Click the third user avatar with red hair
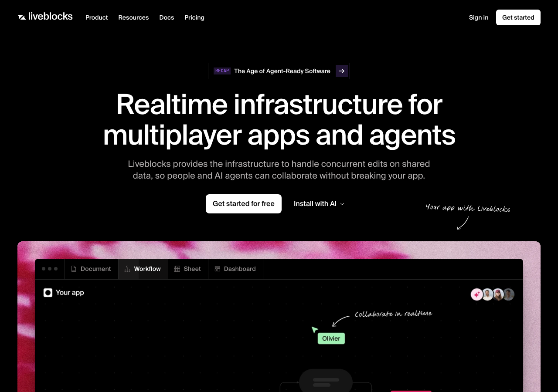 tap(498, 294)
